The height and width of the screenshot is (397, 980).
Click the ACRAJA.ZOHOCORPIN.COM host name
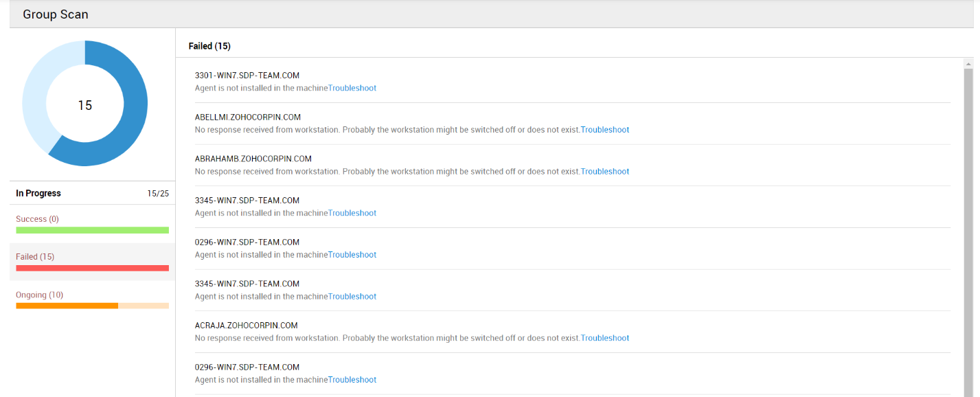point(246,326)
